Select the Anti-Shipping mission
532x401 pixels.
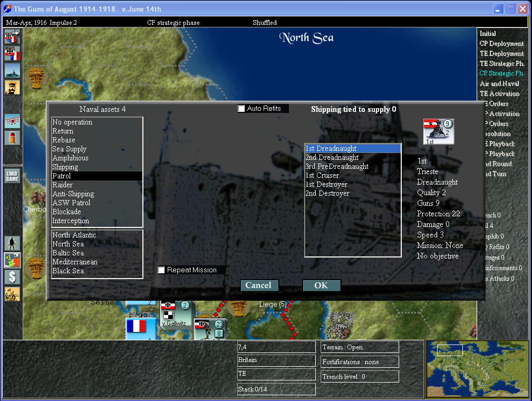97,194
